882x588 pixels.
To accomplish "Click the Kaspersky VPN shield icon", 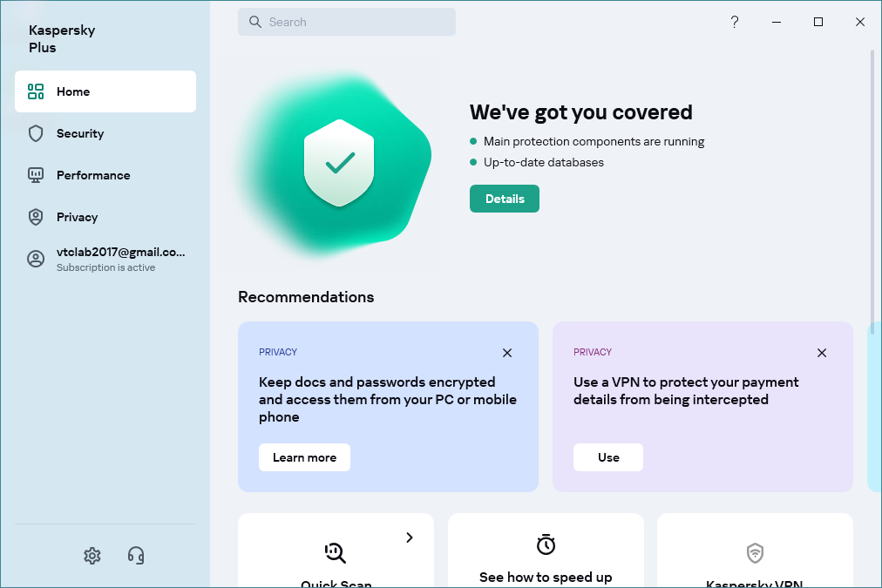I will click(x=754, y=552).
